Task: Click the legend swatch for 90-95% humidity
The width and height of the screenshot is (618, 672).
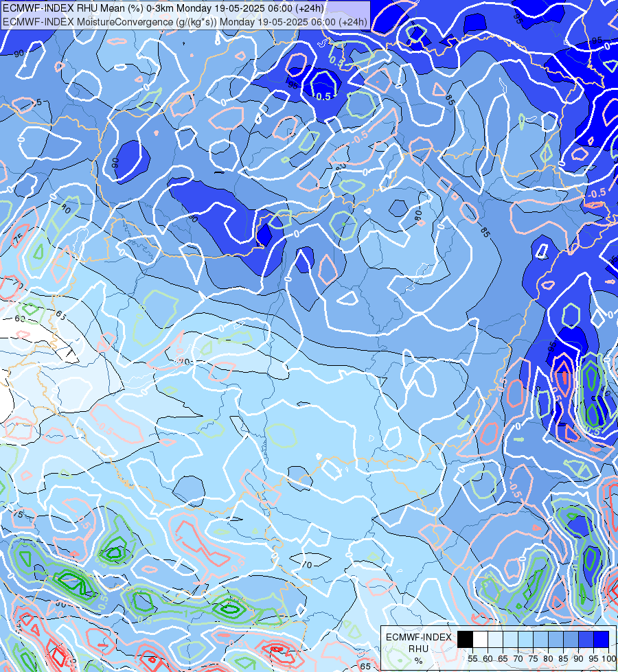Action: pyautogui.click(x=586, y=639)
